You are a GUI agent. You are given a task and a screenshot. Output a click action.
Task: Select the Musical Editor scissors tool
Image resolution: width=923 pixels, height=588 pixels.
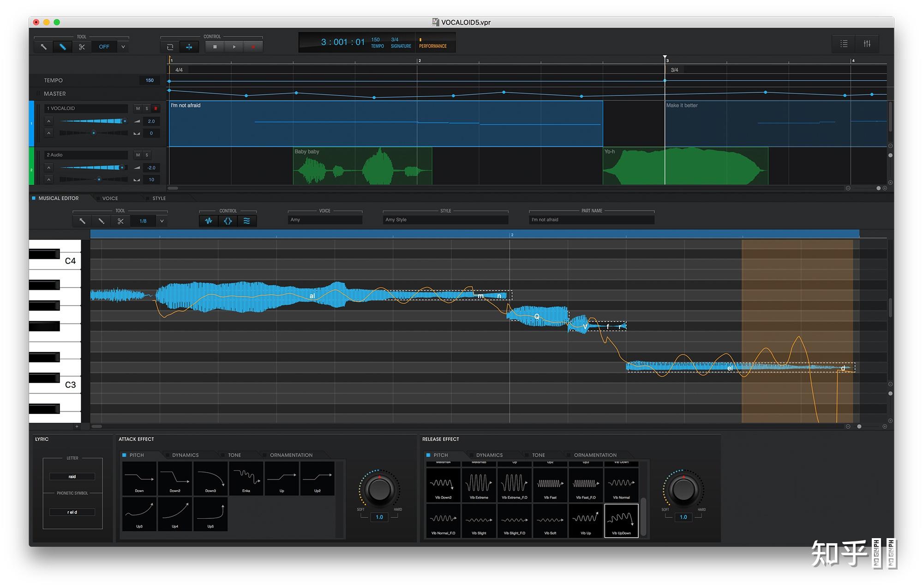[120, 221]
